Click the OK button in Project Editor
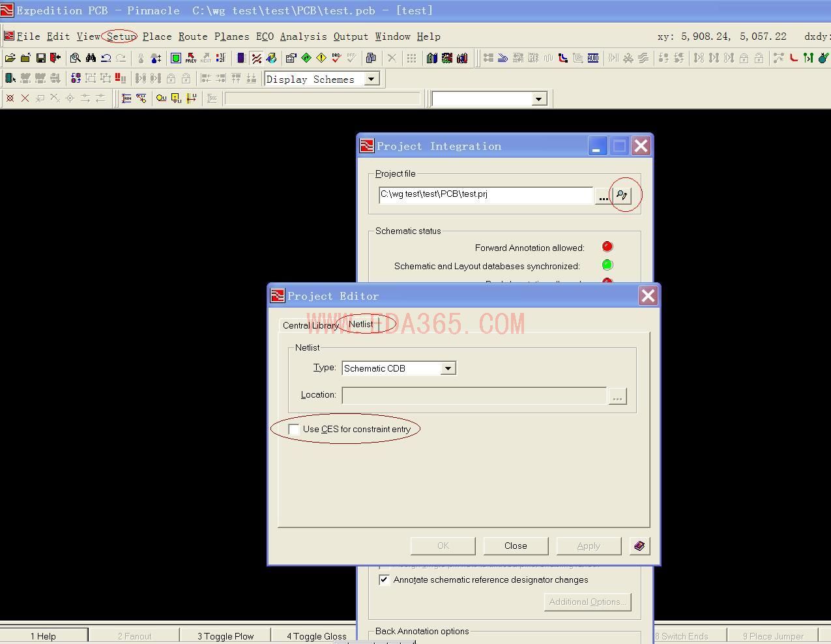 click(443, 546)
